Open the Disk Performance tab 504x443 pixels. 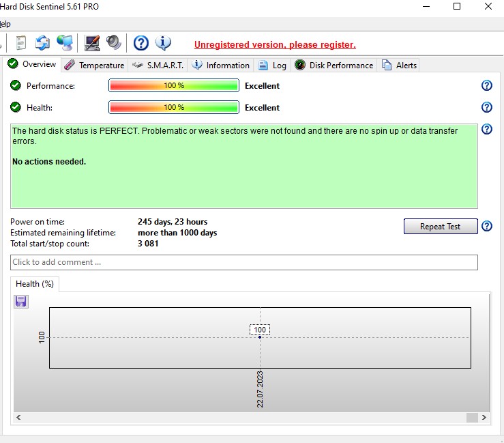(333, 66)
